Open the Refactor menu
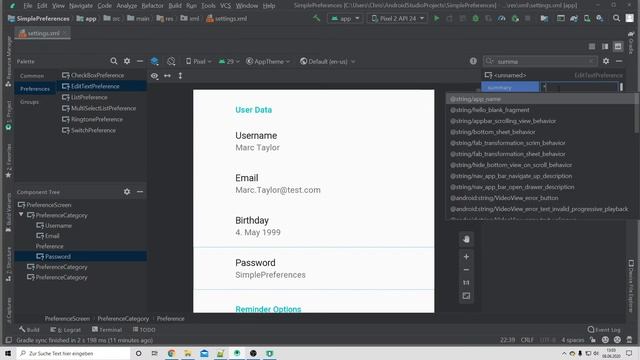640x360 pixels. point(152,6)
